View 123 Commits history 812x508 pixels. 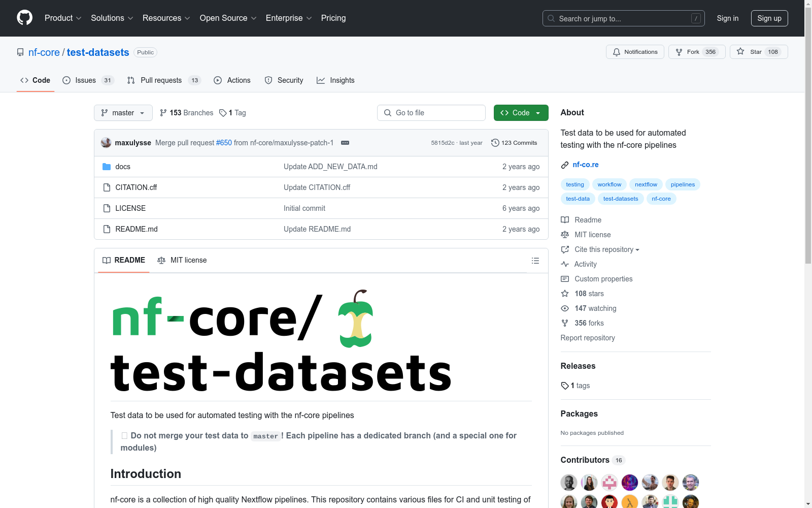[x=514, y=143]
